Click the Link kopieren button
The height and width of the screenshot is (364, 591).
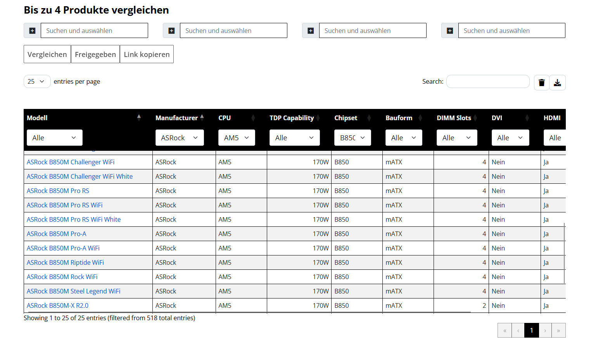click(147, 54)
